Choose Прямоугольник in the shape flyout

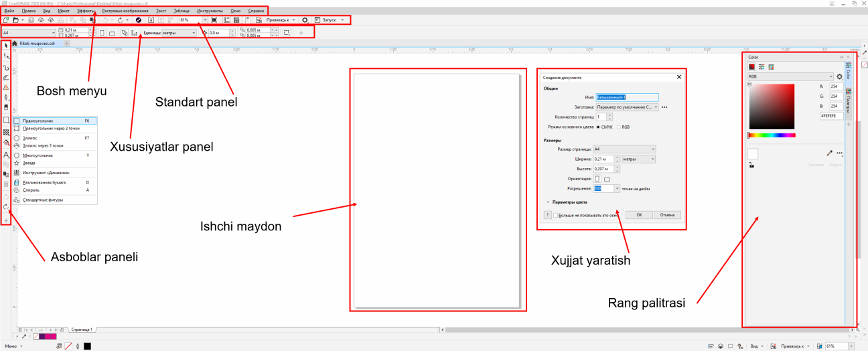click(55, 121)
